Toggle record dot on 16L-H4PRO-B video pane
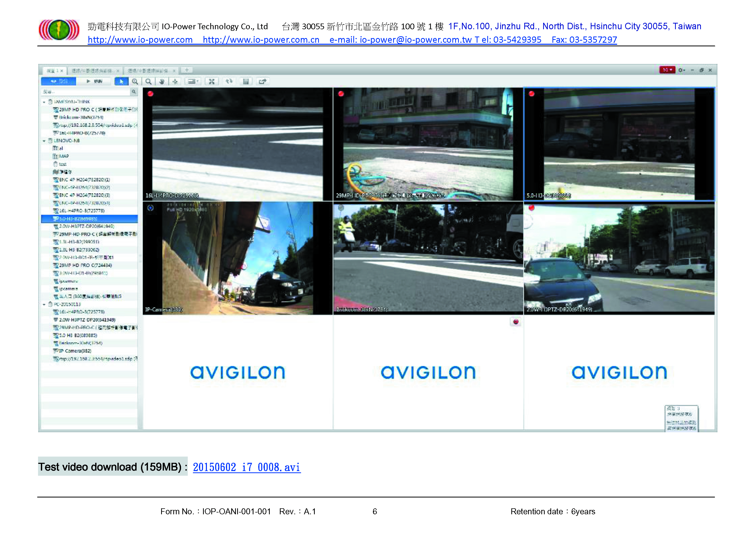 pos(151,93)
